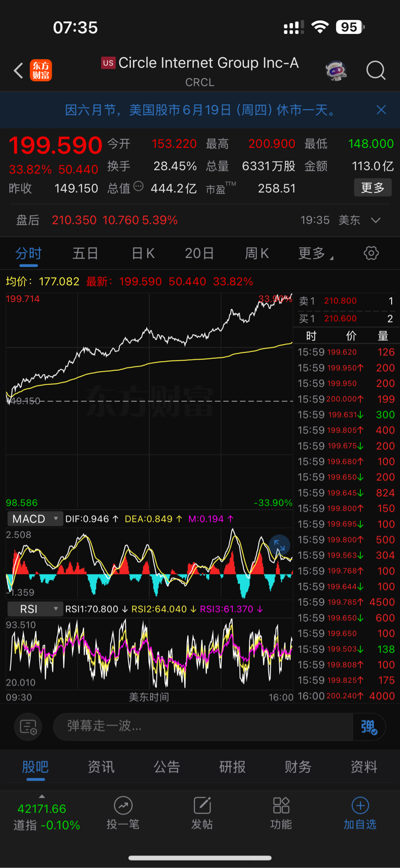Tap the 更多 quote details button

[x=373, y=188]
